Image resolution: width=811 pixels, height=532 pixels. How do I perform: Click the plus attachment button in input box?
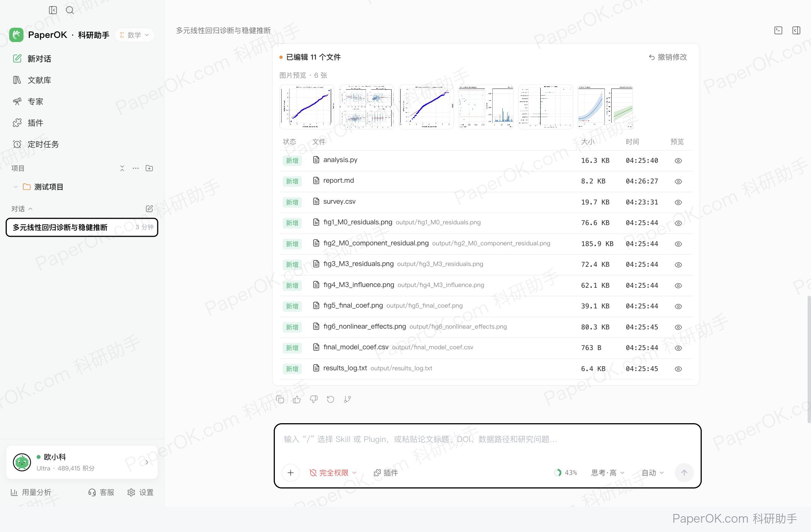290,473
